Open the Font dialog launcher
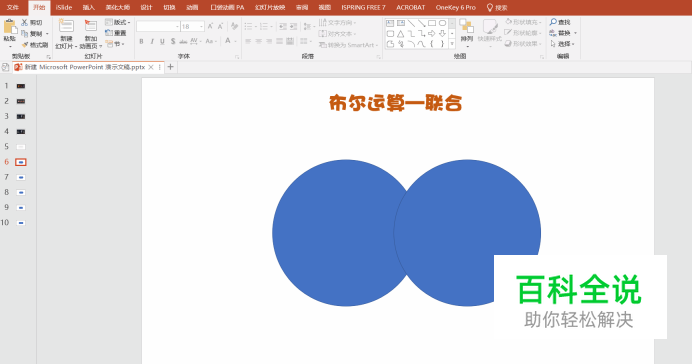This screenshot has height=364, width=692. point(237,57)
